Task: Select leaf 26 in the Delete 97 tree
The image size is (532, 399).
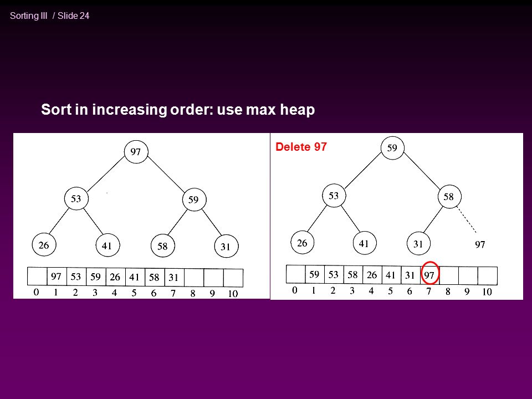Action: click(x=302, y=243)
